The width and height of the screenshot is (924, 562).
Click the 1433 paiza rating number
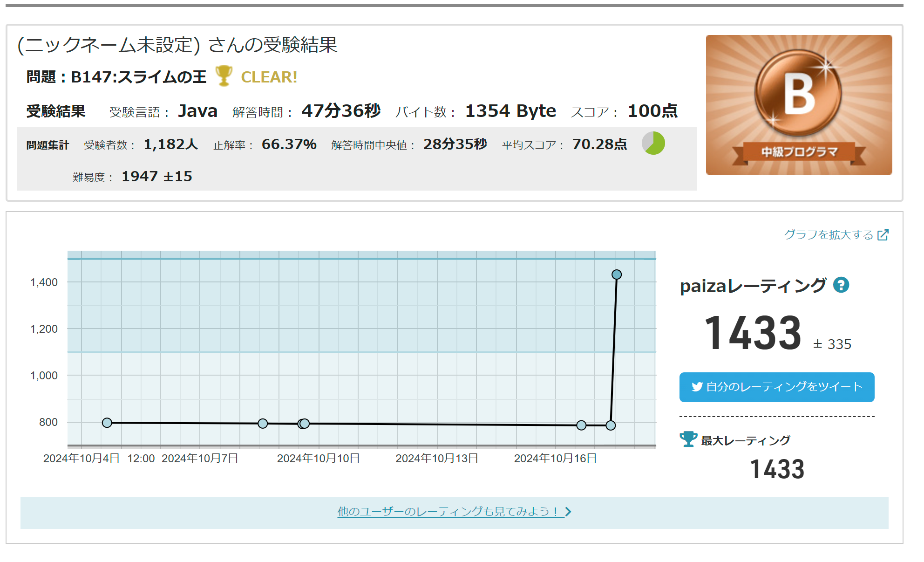coord(753,333)
